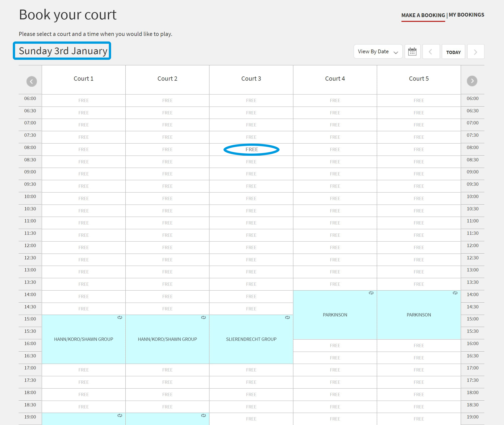Go to next day arrow
This screenshot has width=504, height=425.
pos(475,52)
